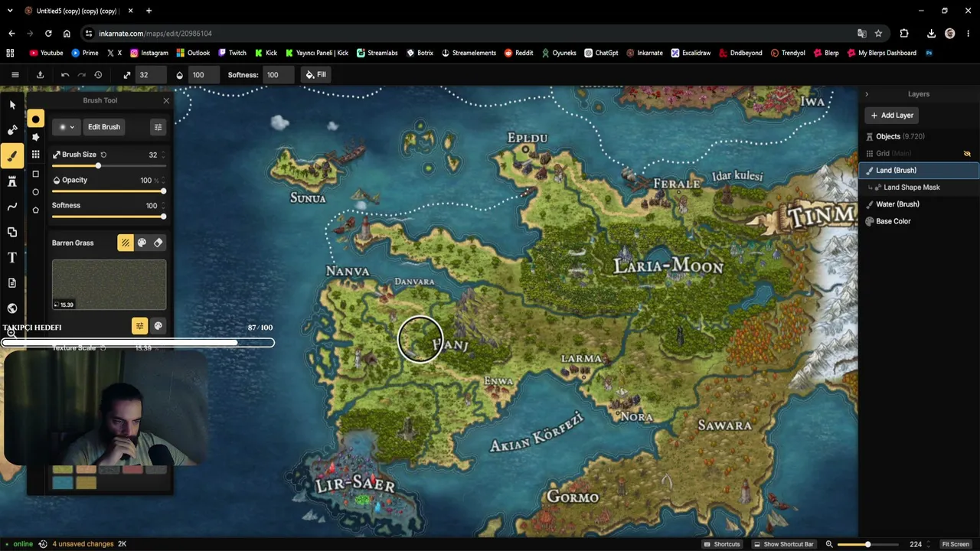The width and height of the screenshot is (980, 551).
Task: Click the Edit Brush button
Action: click(104, 127)
